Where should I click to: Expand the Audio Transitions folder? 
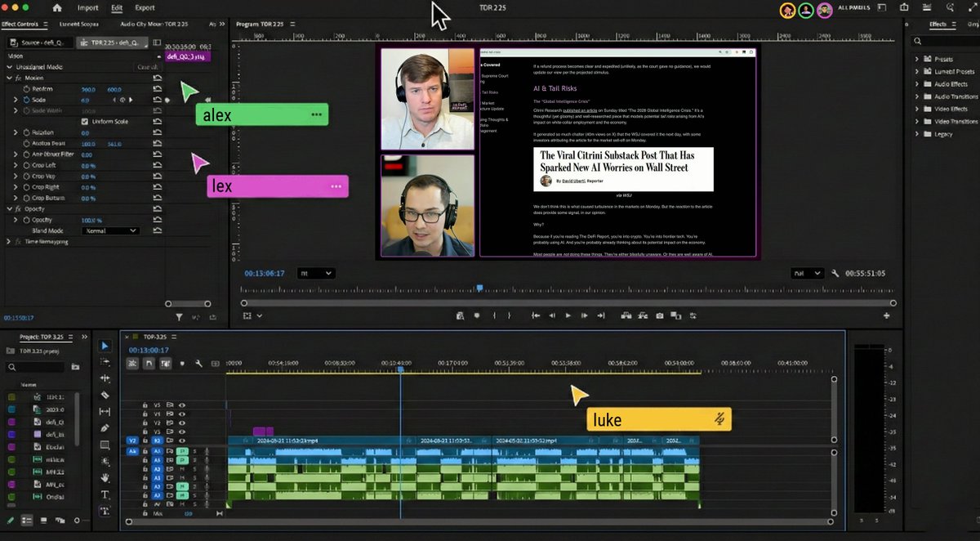(917, 96)
